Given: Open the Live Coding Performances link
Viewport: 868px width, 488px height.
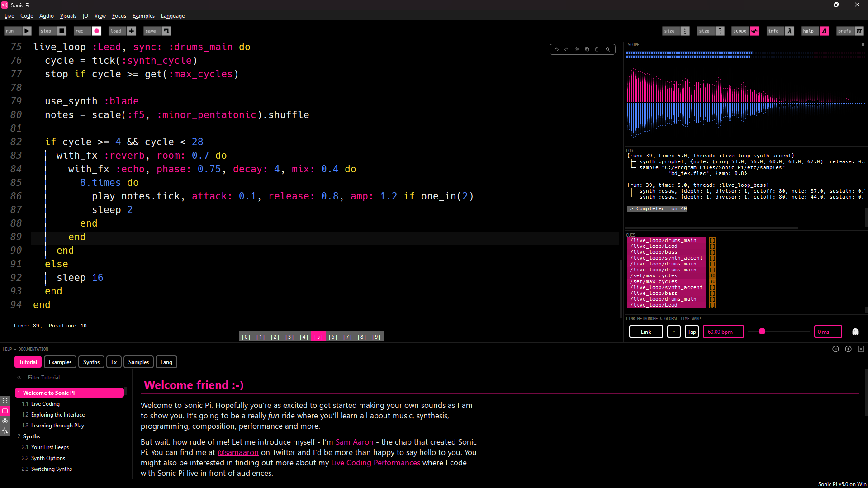Looking at the screenshot, I should coord(375,463).
